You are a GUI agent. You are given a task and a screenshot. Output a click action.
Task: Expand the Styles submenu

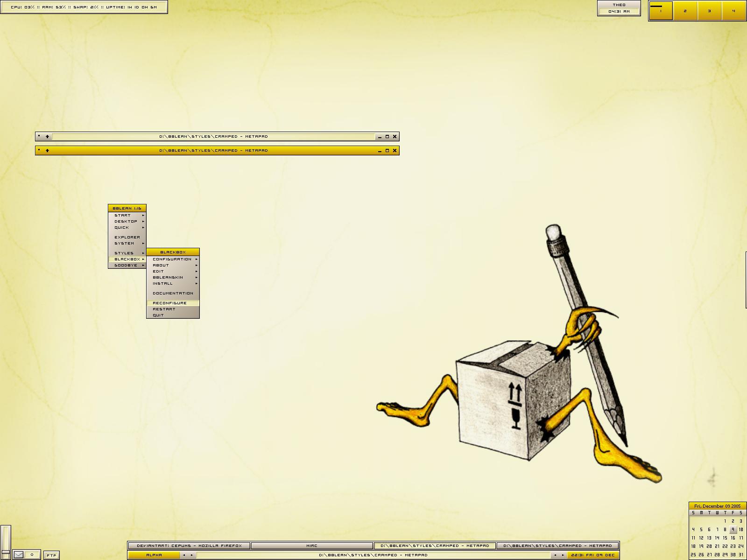click(x=127, y=253)
